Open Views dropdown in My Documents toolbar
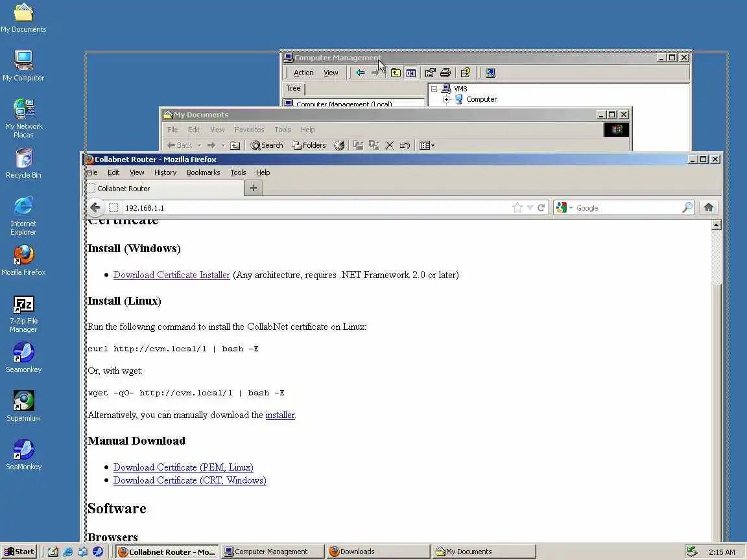The height and width of the screenshot is (560, 747). pyautogui.click(x=427, y=145)
